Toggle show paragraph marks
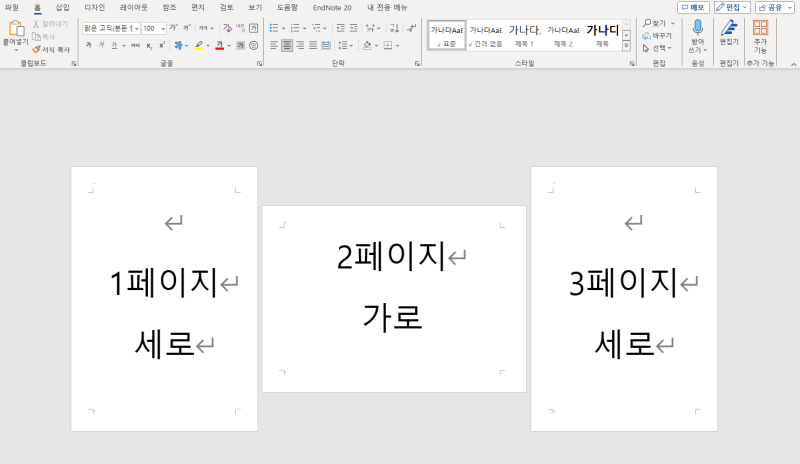The image size is (800, 464). point(412,28)
